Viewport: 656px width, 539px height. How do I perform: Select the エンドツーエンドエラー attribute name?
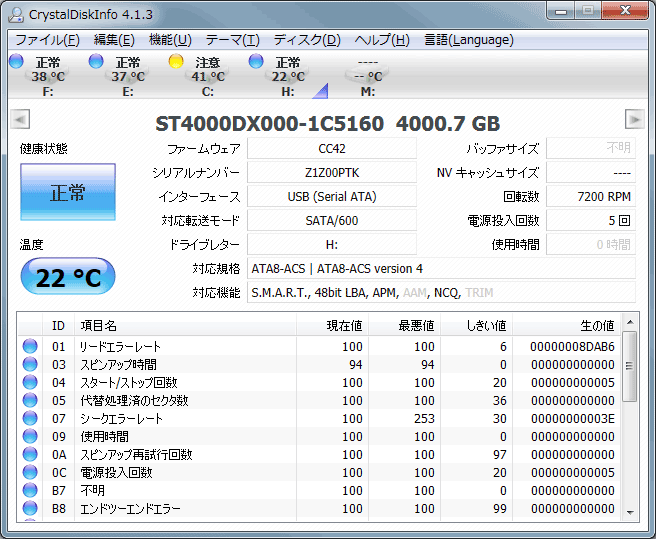point(130,508)
